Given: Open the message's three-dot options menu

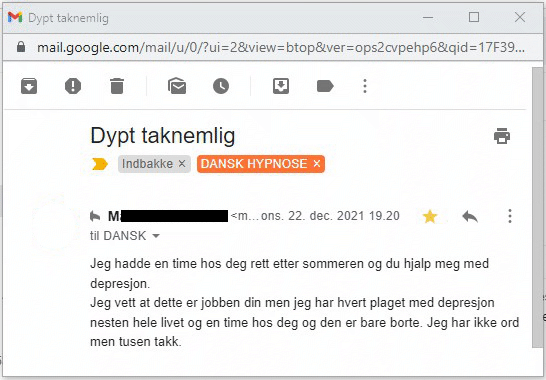Looking at the screenshot, I should coord(510,216).
